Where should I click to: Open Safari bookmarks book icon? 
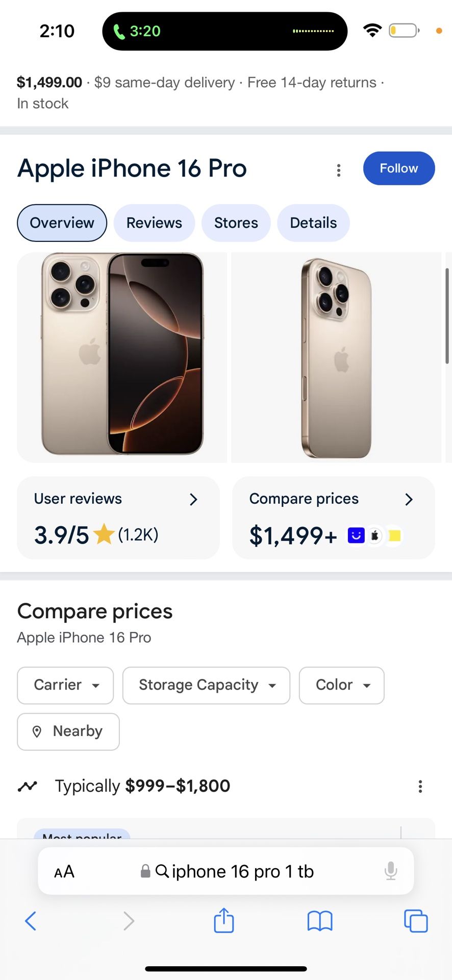[320, 921]
